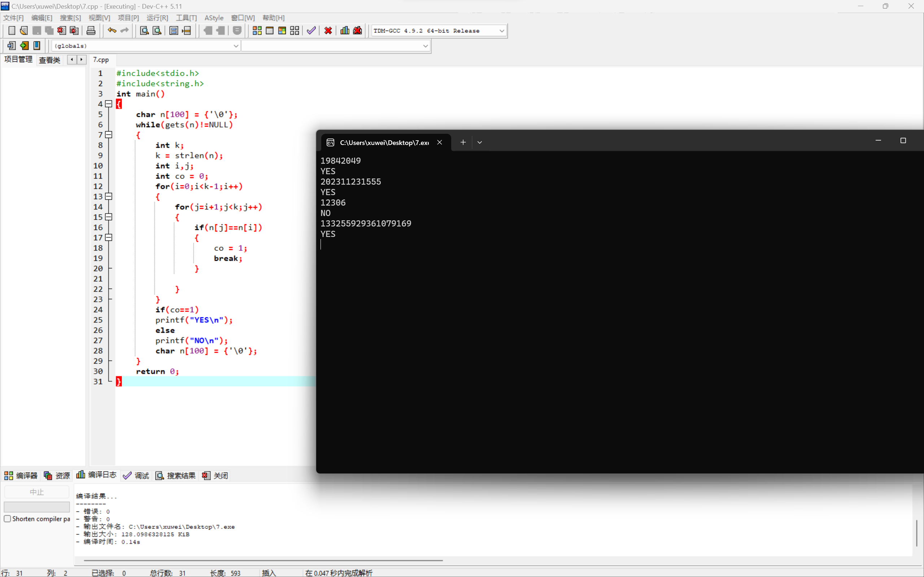Click the Find magnifier icon
The width and height of the screenshot is (924, 577).
click(x=144, y=31)
